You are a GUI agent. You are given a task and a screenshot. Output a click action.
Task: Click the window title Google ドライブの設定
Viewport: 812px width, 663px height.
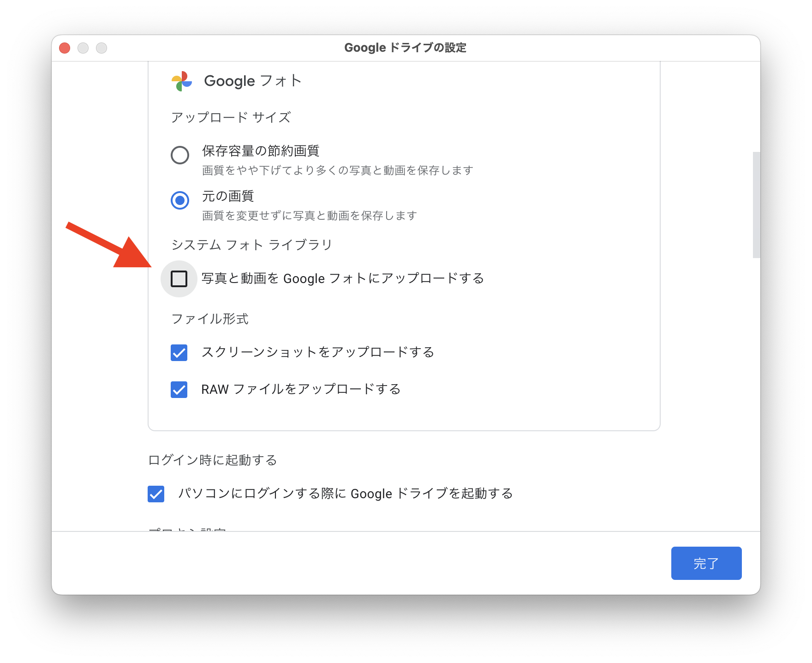(406, 48)
